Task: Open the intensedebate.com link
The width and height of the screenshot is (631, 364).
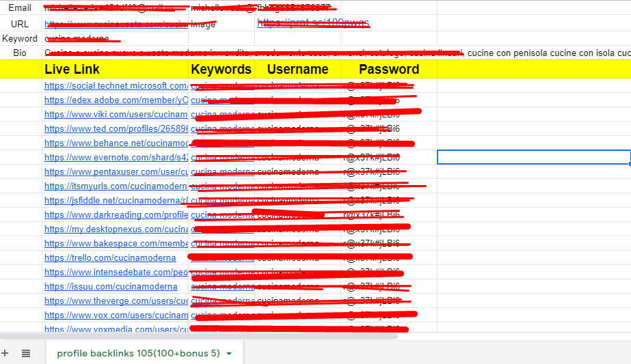Action: coord(116,272)
